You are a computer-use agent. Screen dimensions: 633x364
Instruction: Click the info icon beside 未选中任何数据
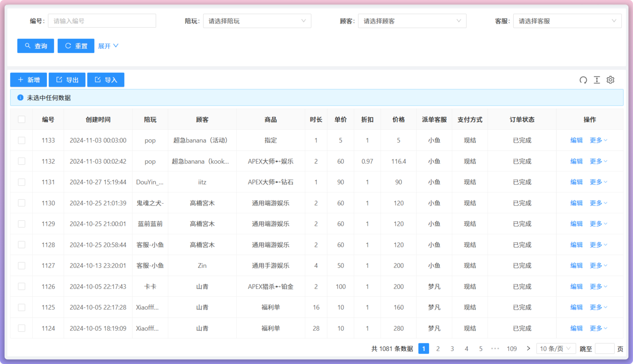point(20,97)
